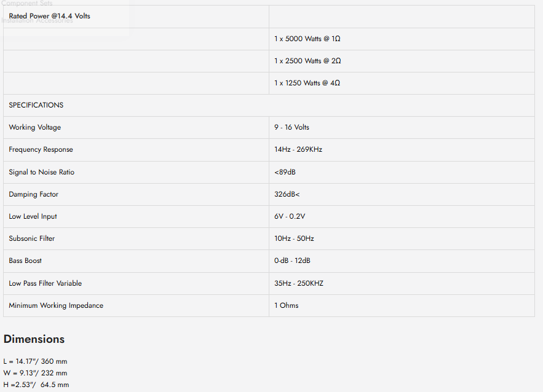Click the SPECIFICATIONS header row
Screen dimensions: 543x392
click(x=269, y=105)
